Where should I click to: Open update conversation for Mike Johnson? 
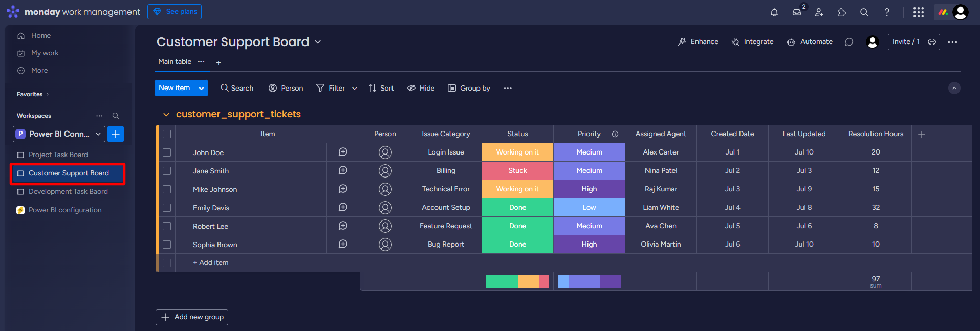click(343, 189)
